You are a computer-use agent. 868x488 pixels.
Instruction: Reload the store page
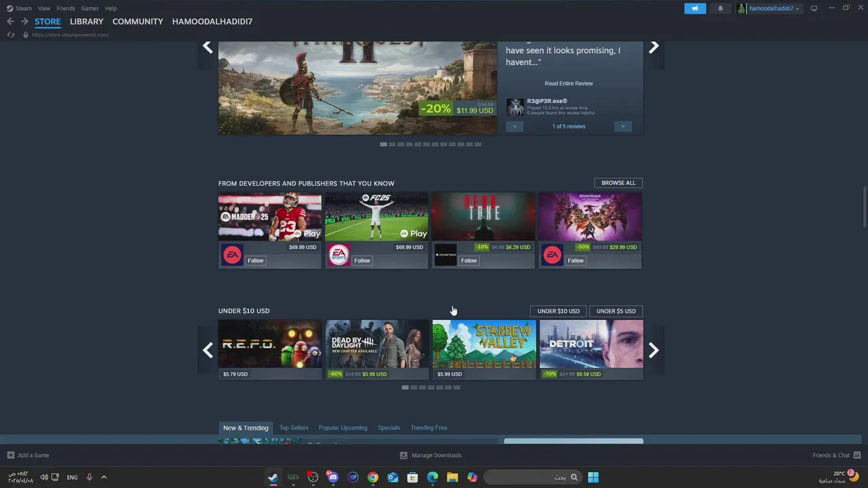11,35
